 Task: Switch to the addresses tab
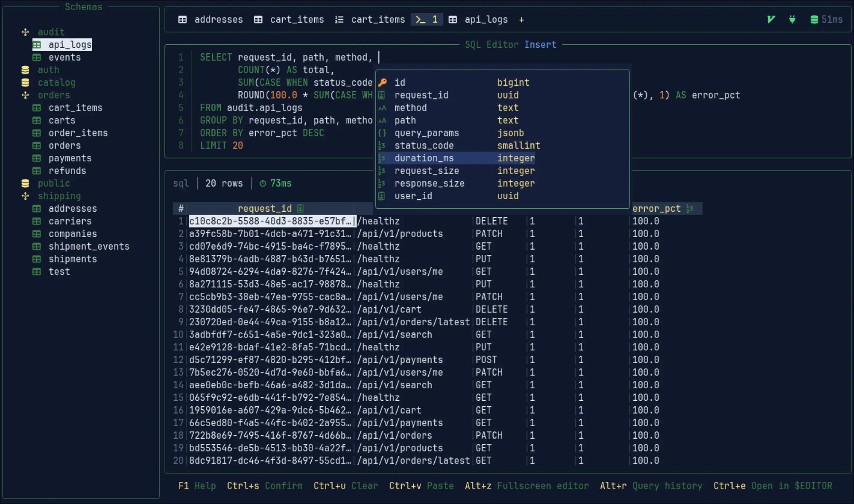(211, 20)
